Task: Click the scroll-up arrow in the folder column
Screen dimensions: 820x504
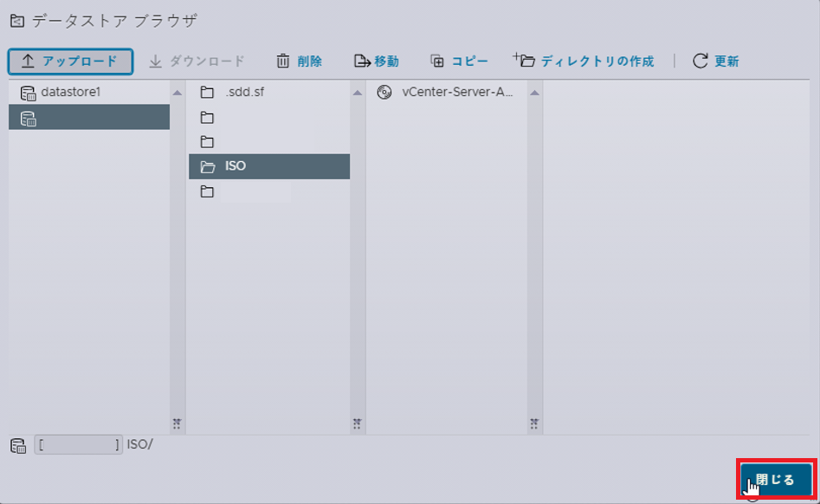Action: (x=358, y=93)
